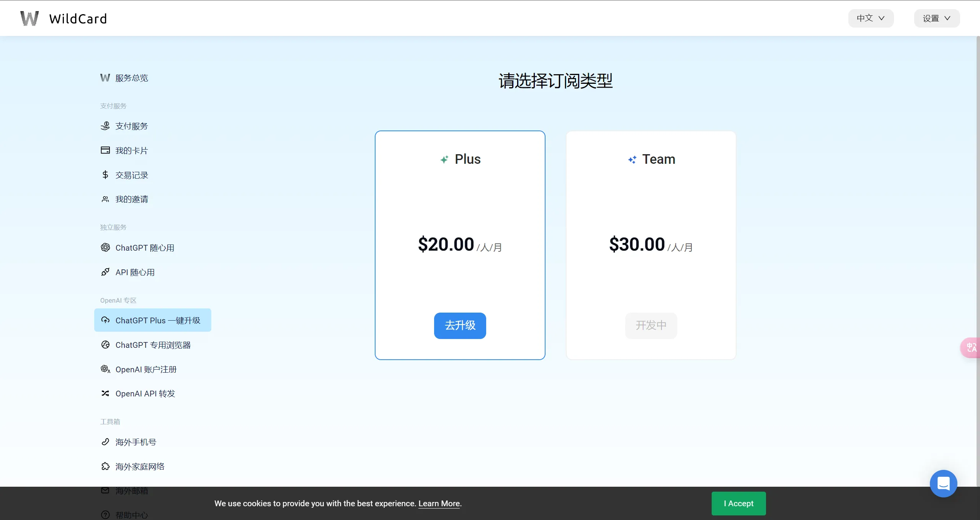
Task: Click the blue sparkle icon beside Team
Action: 632,160
